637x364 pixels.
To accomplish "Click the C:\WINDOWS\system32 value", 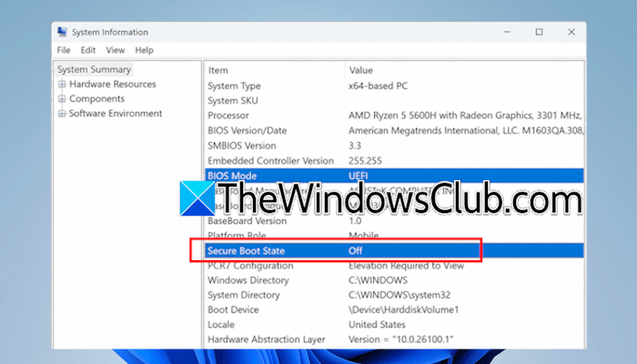I will point(399,295).
